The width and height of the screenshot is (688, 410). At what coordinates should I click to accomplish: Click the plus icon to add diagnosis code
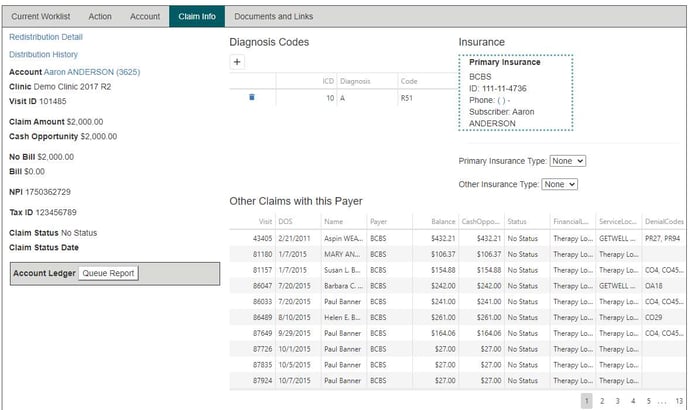pyautogui.click(x=237, y=62)
